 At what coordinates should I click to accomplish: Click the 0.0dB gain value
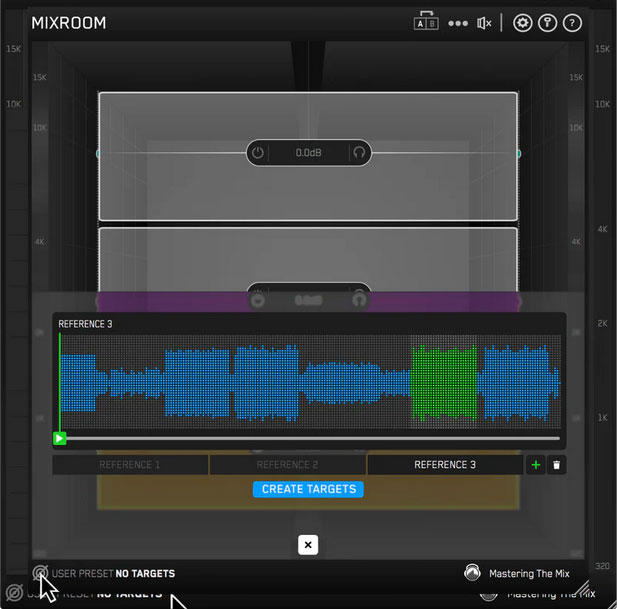[308, 153]
